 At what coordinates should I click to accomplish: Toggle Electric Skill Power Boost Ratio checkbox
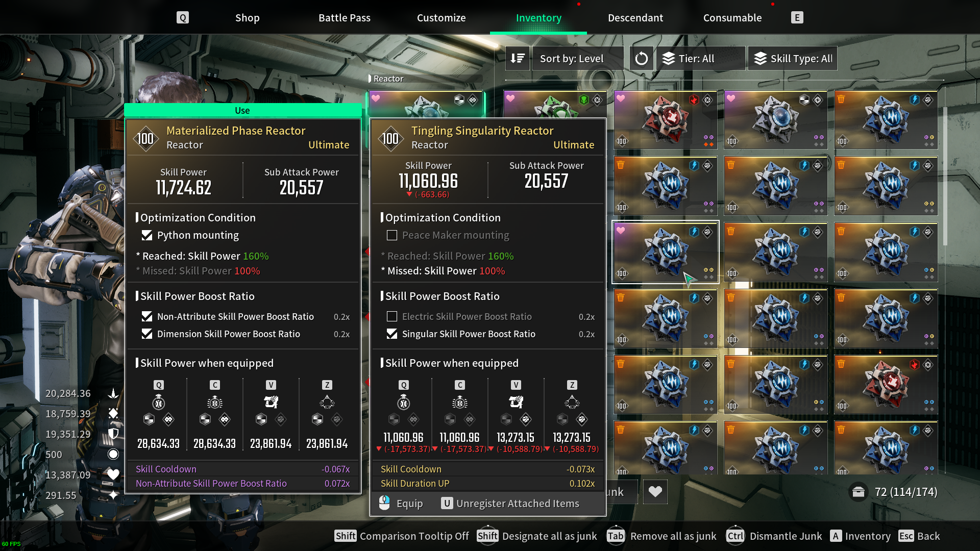[x=392, y=317]
